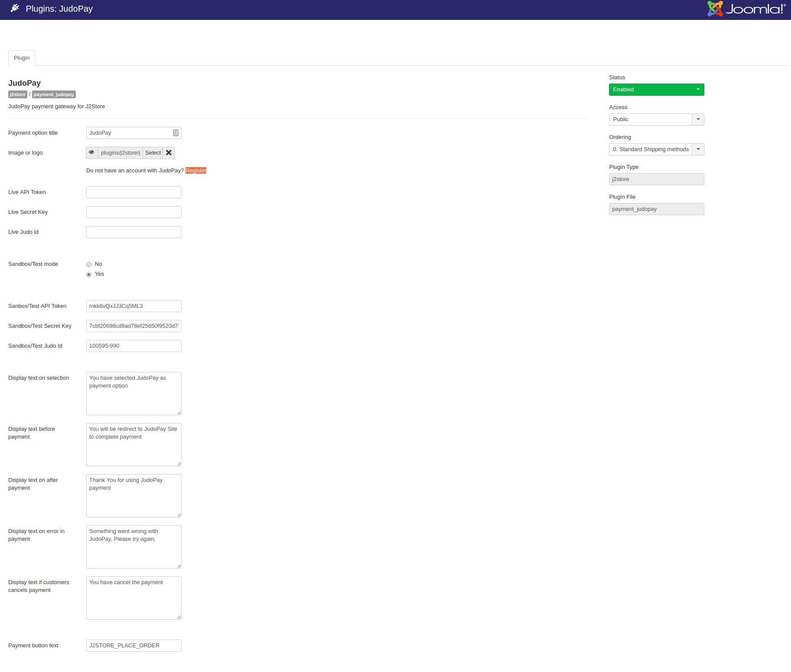791x672 pixels.
Task: Click the Sandbox/Test mode label
Action: point(33,264)
